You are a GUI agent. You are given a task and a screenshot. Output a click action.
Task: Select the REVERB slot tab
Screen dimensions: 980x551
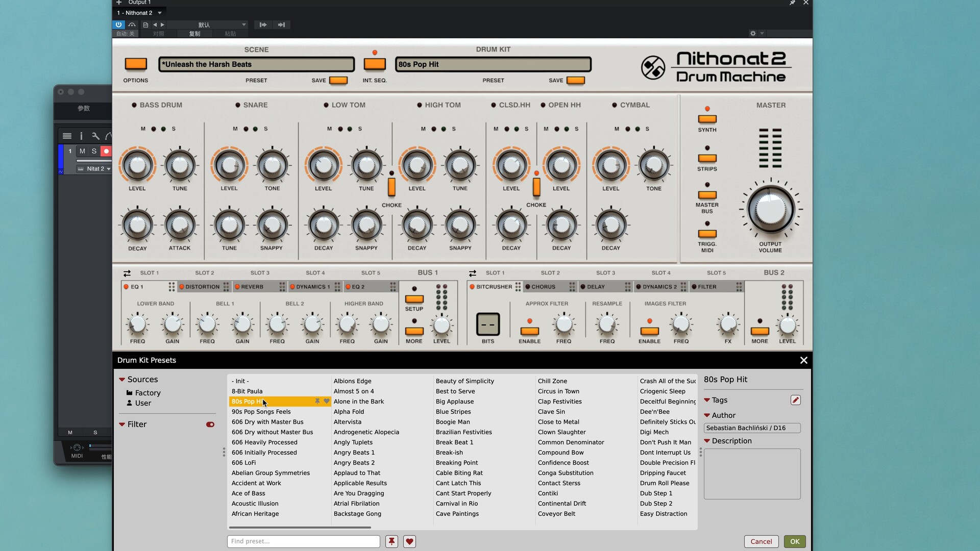[x=253, y=287]
